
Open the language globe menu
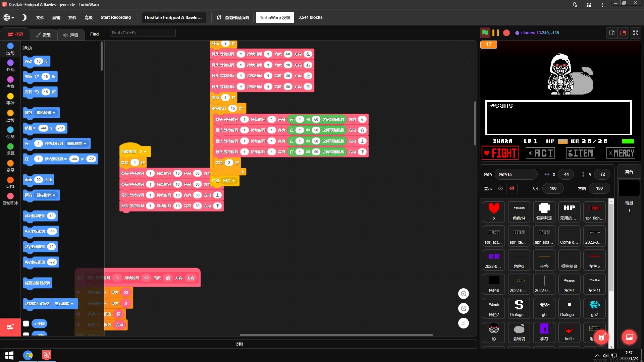9,17
